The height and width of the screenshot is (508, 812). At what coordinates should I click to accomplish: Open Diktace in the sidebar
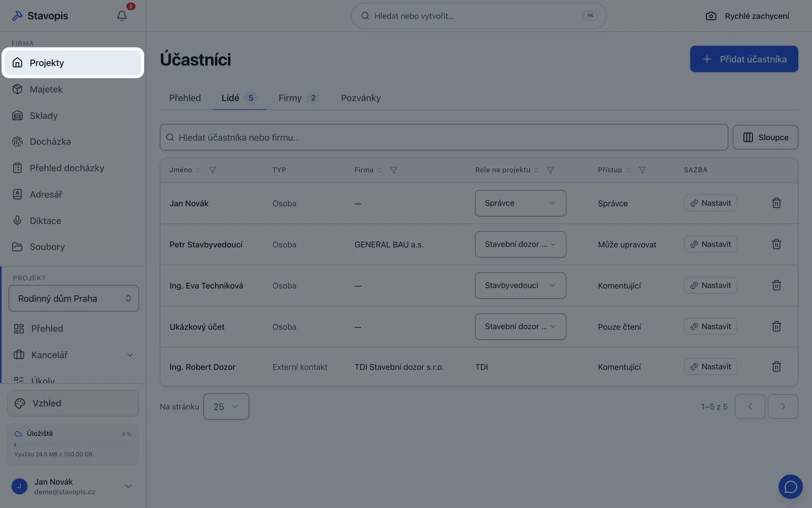[x=73, y=221]
